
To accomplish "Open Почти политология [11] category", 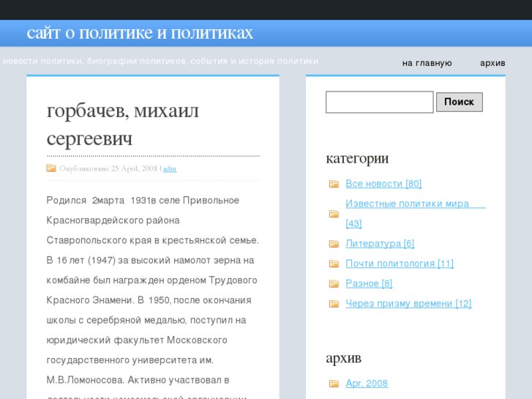I will tap(400, 264).
